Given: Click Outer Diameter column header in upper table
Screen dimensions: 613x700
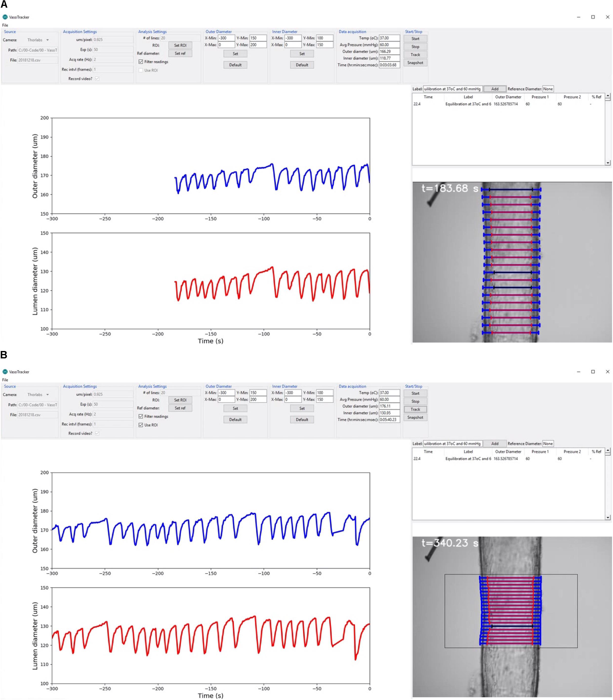Looking at the screenshot, I should tap(508, 97).
